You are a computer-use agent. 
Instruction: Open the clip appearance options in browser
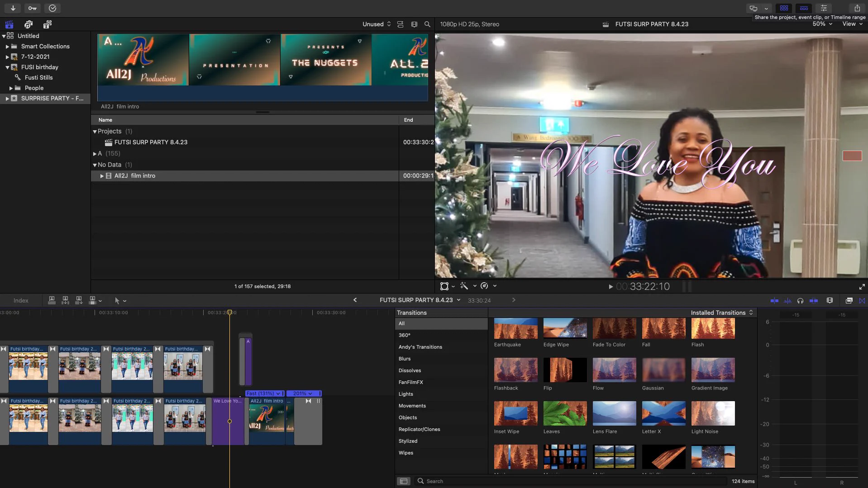pos(414,24)
